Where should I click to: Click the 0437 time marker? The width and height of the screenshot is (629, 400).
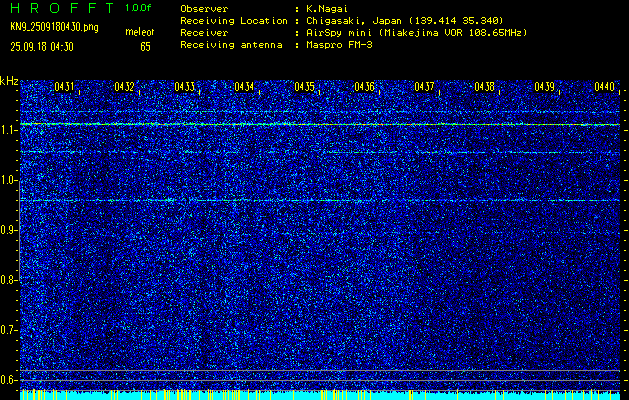(424, 87)
